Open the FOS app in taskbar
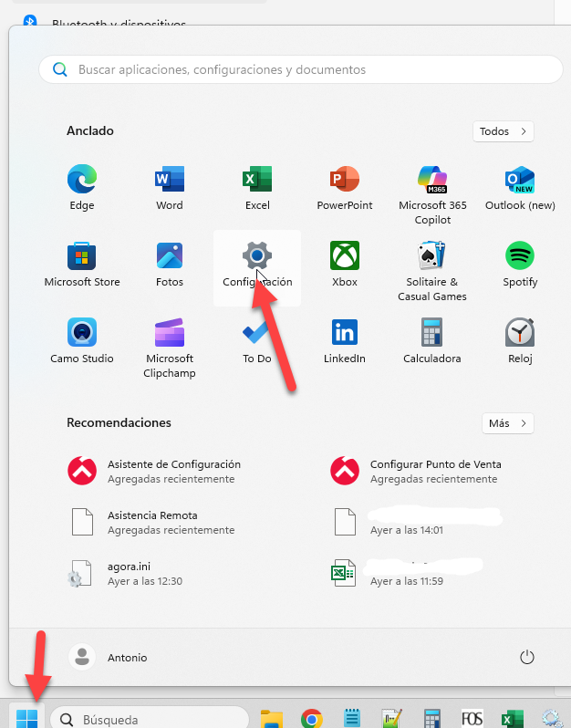Viewport: 571px width, 728px height. coord(472,719)
